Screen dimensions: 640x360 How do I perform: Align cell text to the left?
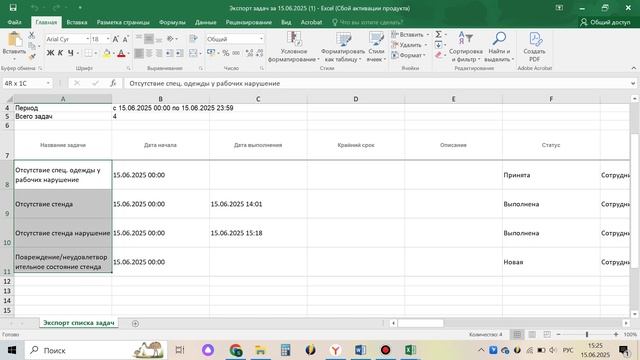(x=139, y=53)
